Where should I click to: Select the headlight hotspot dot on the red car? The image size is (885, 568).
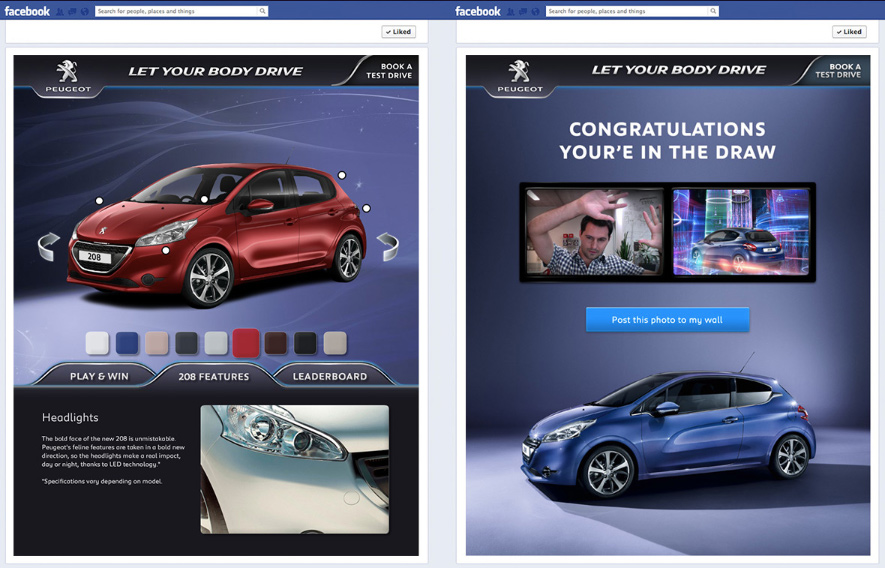166,250
